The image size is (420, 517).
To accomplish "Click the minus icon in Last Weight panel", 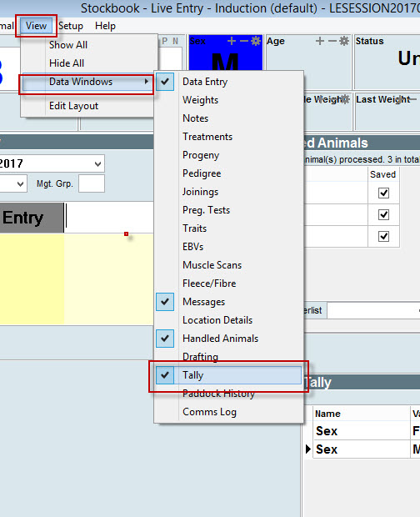I will tap(412, 99).
